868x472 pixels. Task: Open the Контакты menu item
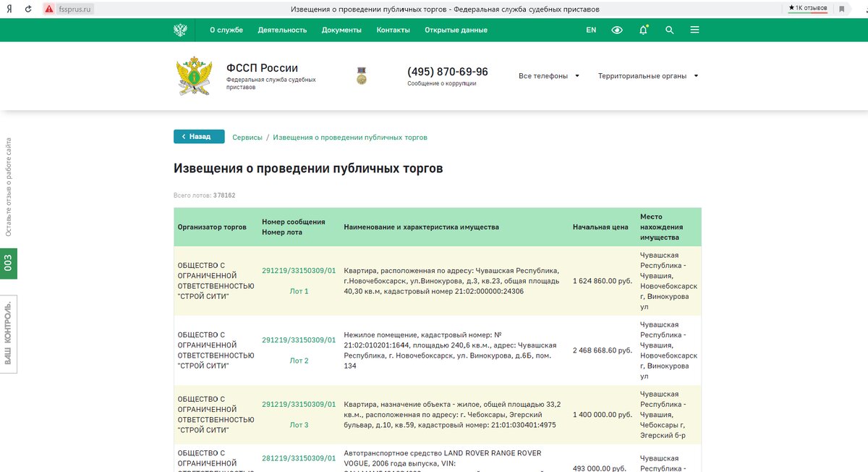(393, 30)
